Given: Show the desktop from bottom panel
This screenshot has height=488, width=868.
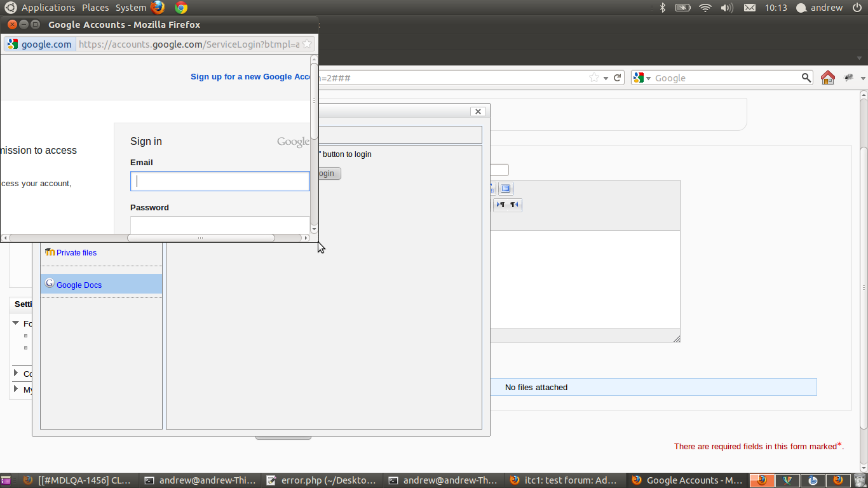Looking at the screenshot, I should click(x=6, y=480).
